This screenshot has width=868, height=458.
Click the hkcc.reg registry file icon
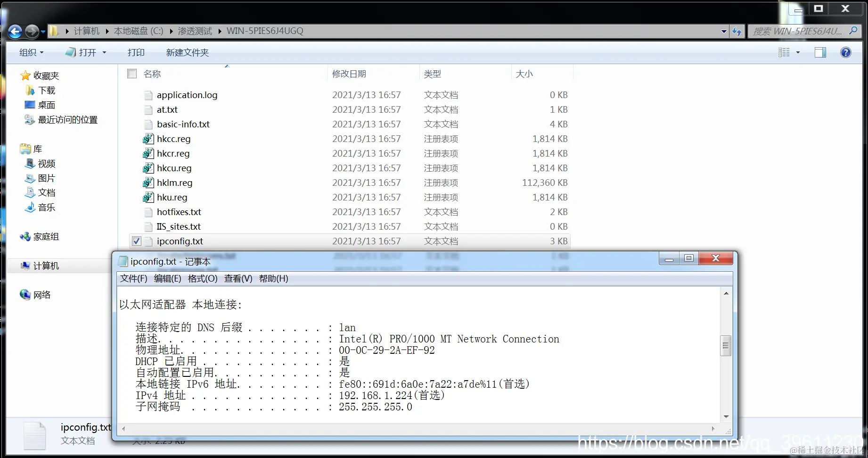pyautogui.click(x=148, y=139)
